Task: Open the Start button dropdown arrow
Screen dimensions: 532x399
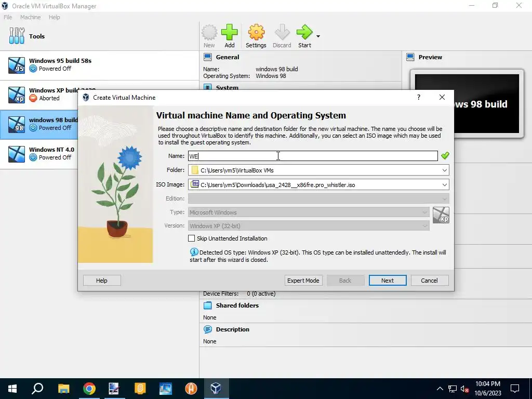Action: [x=318, y=36]
